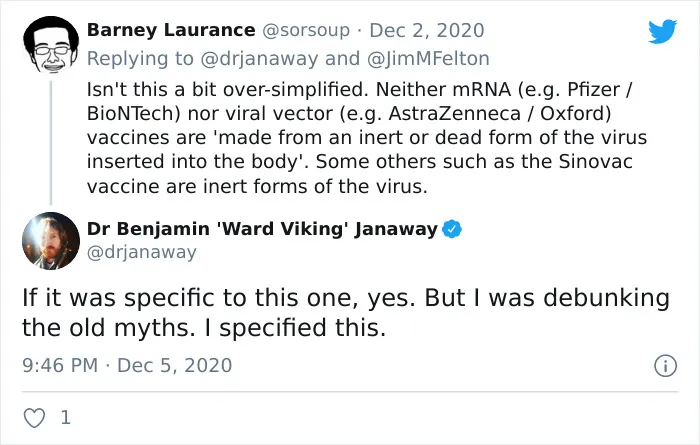
Task: Open Barney Laurance's cartoon avatar
Action: pyautogui.click(x=51, y=45)
